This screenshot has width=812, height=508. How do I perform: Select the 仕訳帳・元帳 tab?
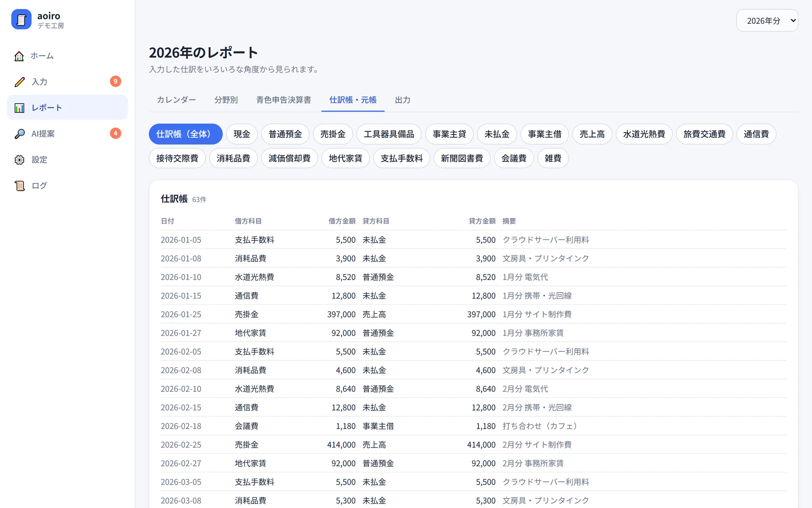point(353,100)
